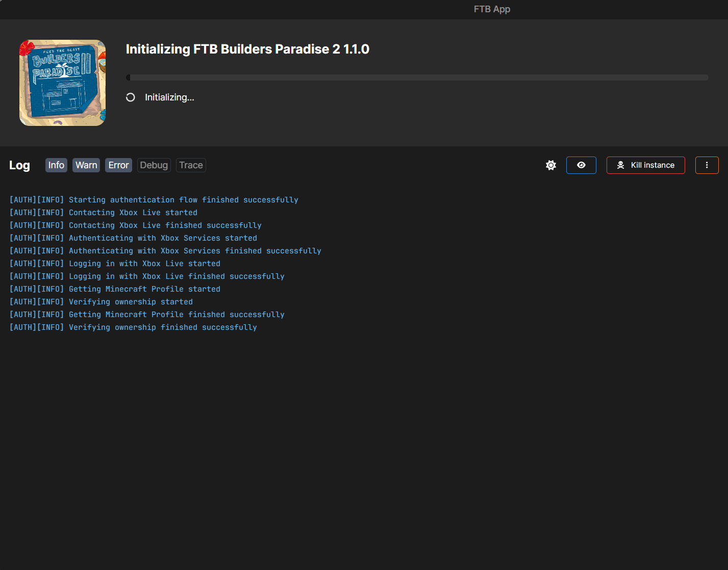
Task: Click the sun-shaped log theme icon
Action: click(x=550, y=165)
